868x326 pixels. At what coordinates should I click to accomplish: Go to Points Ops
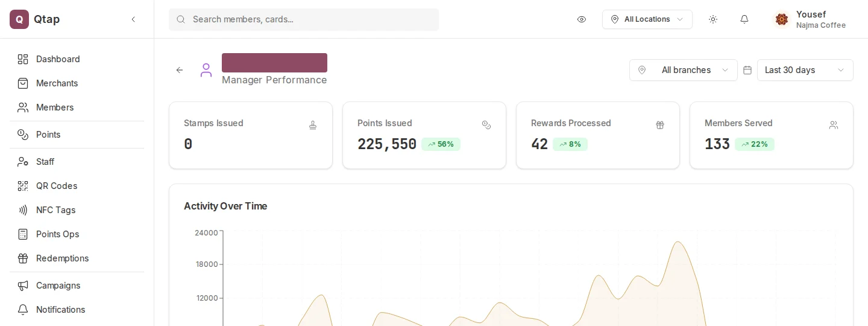pyautogui.click(x=77, y=234)
